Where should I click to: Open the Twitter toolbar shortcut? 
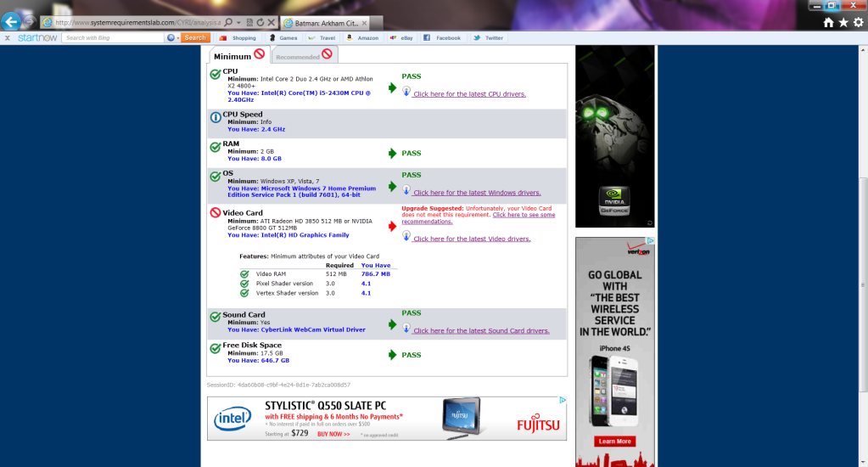click(x=488, y=37)
